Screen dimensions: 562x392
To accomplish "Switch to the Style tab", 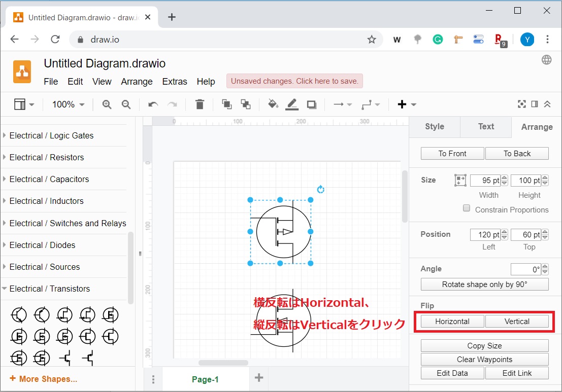I will pyautogui.click(x=434, y=127).
